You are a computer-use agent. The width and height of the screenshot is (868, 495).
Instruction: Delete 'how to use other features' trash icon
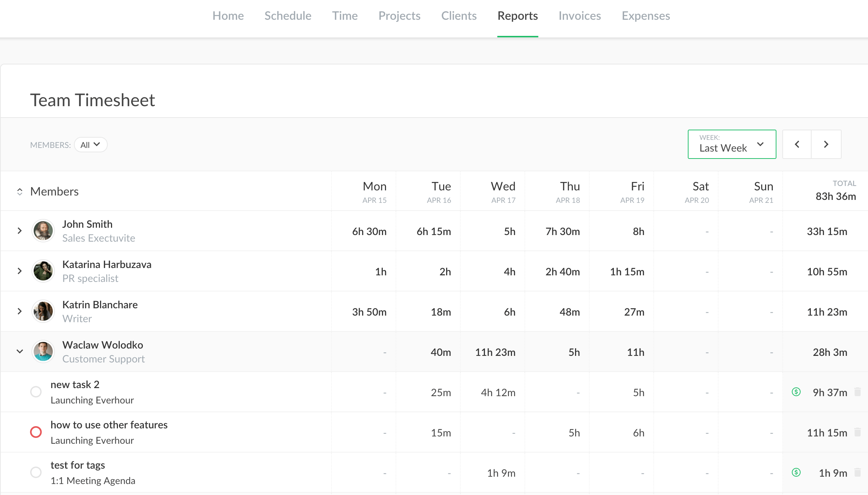[857, 432]
